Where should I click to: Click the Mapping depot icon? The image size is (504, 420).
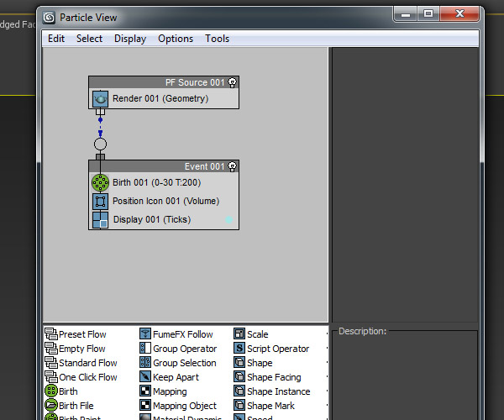click(145, 391)
